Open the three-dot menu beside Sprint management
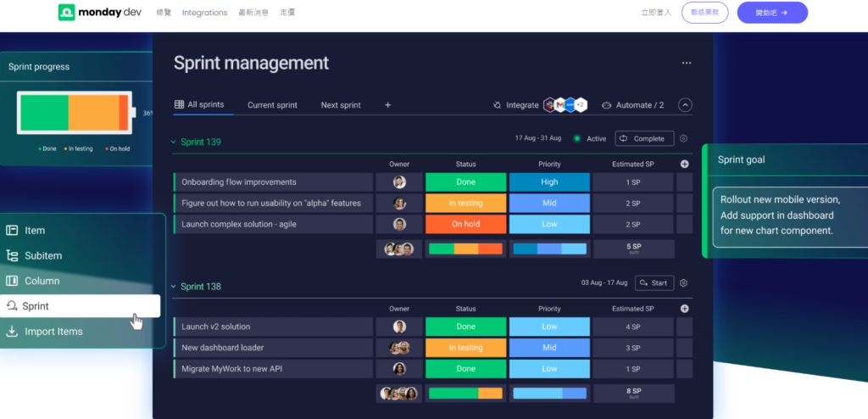The width and height of the screenshot is (868, 419). point(687,63)
